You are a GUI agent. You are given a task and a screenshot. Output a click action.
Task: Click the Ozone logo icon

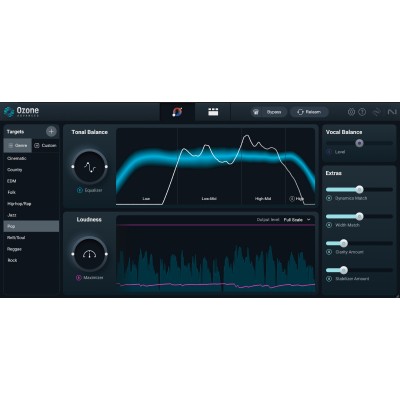tap(9, 112)
